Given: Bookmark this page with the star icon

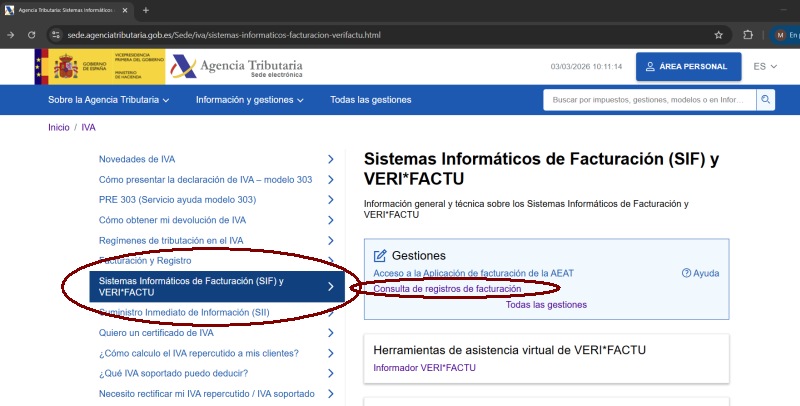Looking at the screenshot, I should [x=718, y=35].
